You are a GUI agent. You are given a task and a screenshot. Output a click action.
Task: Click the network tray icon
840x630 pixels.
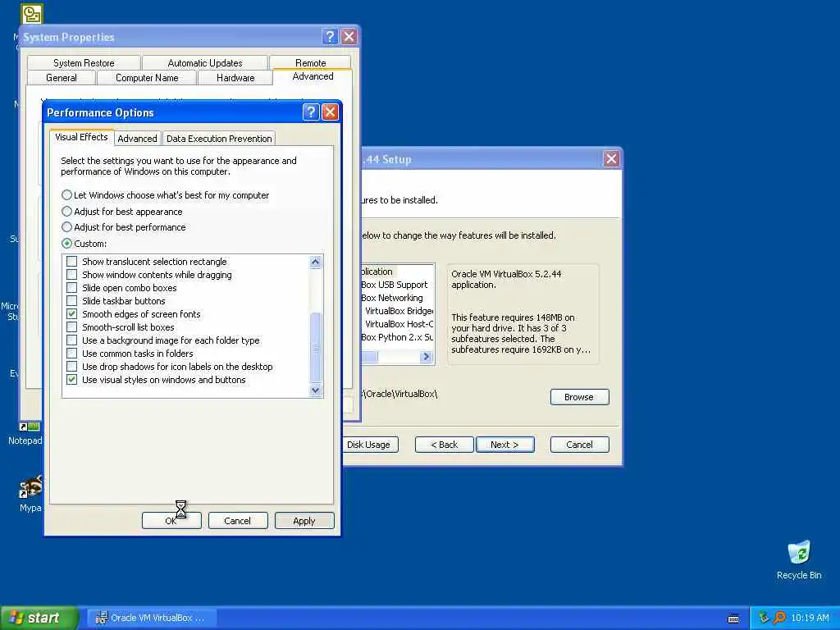(764, 618)
